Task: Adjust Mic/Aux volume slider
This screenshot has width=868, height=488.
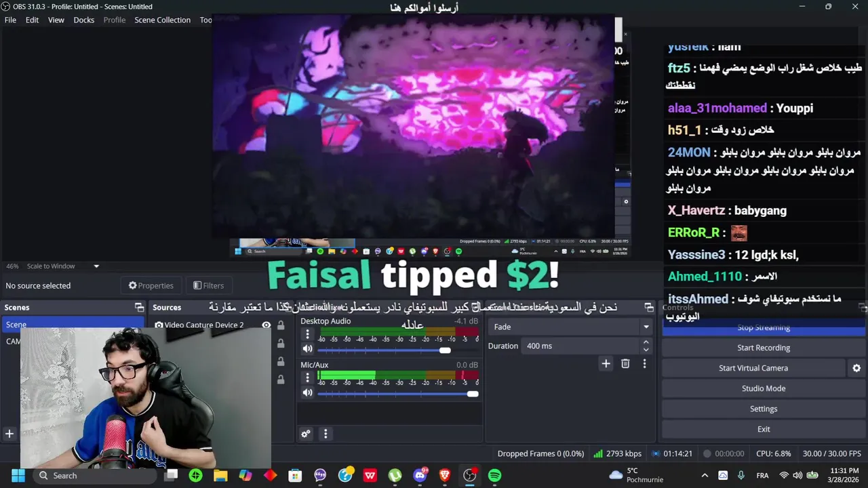Action: pyautogui.click(x=472, y=393)
